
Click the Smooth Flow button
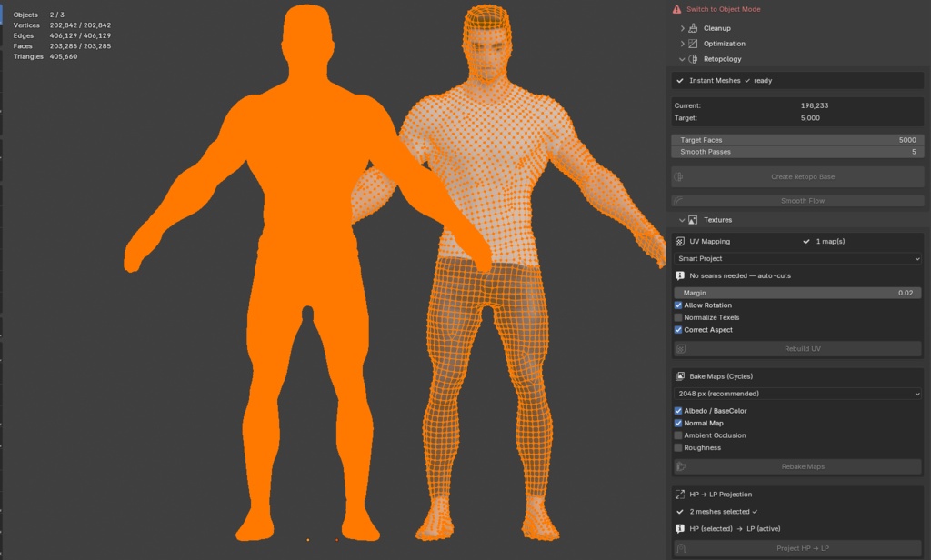click(x=797, y=201)
